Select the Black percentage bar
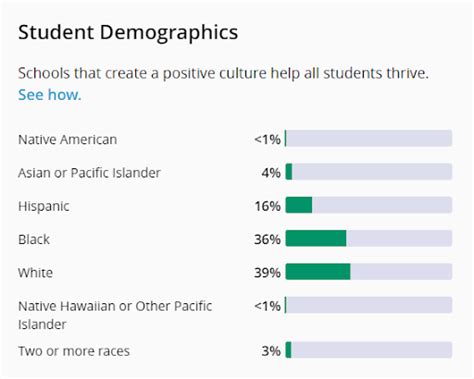Viewport: 474px width, 379px height. click(369, 238)
